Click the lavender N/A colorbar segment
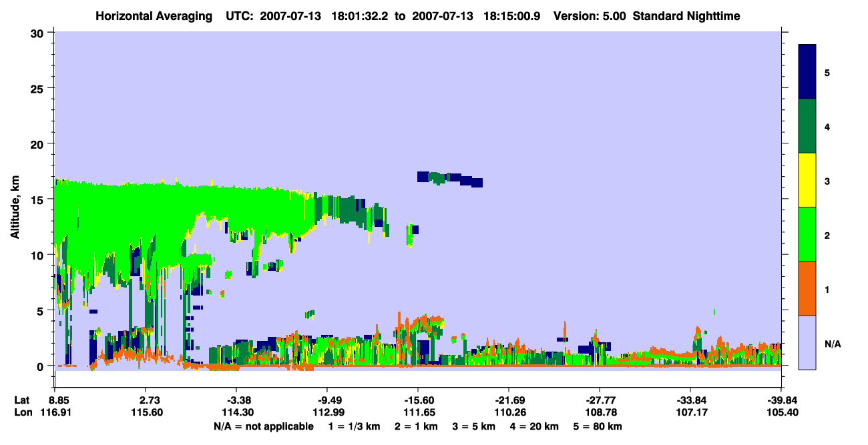Screen dimensions: 868x445 (807, 342)
